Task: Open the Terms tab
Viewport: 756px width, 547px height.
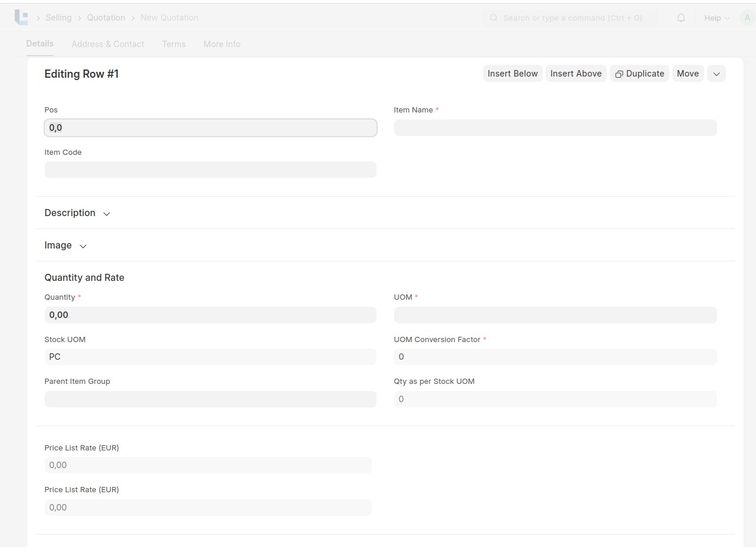Action: [x=174, y=44]
